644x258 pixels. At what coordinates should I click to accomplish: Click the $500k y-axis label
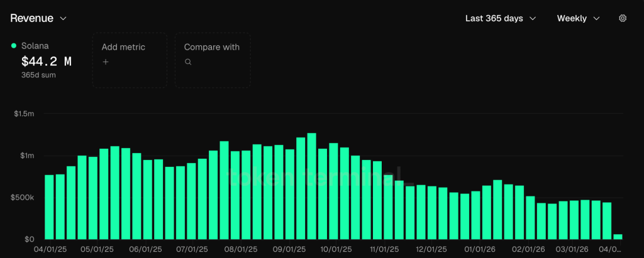point(23,198)
